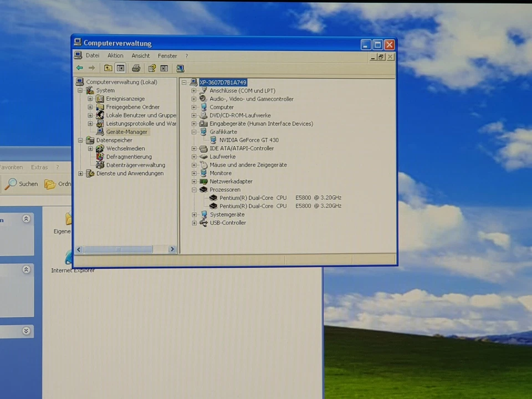The width and height of the screenshot is (532, 399).
Task: Select Datenträgerverwaltung in the tree
Action: (135, 165)
